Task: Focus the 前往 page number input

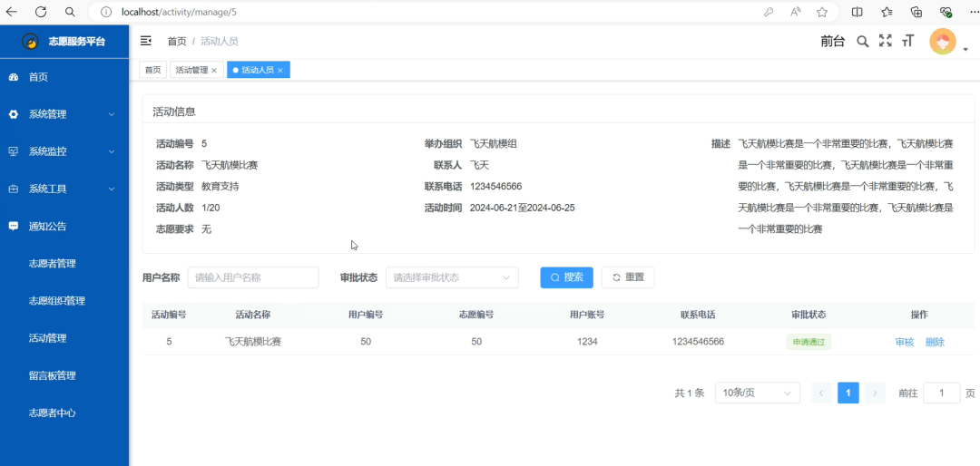Action: tap(941, 393)
